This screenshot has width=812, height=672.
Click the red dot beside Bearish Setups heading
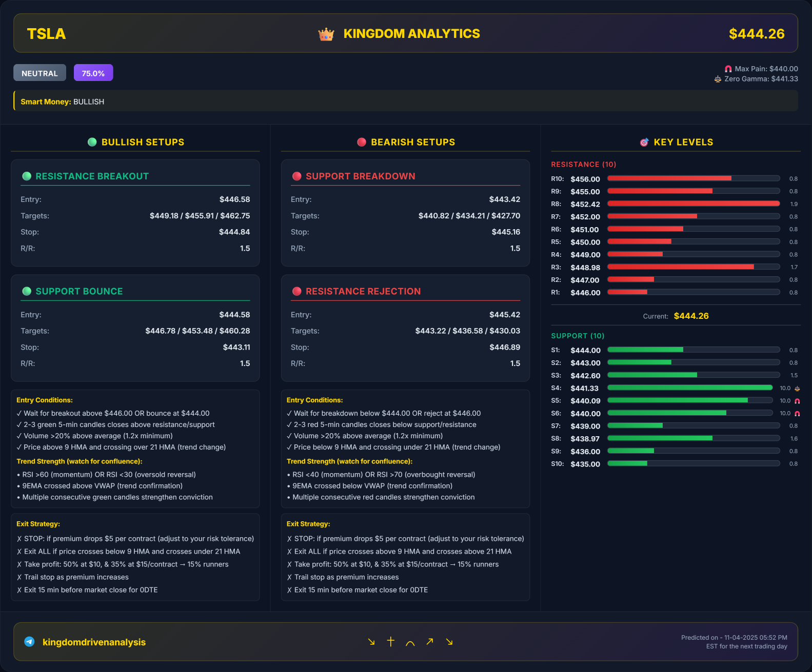click(362, 142)
